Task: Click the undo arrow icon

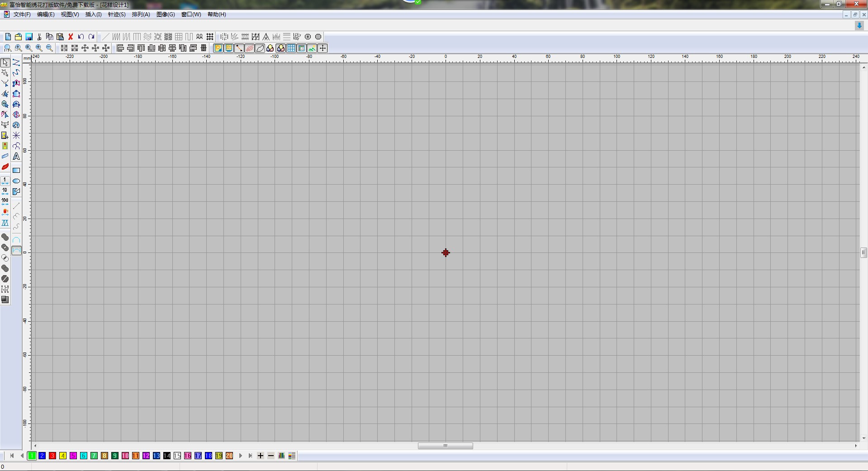Action: click(81, 37)
